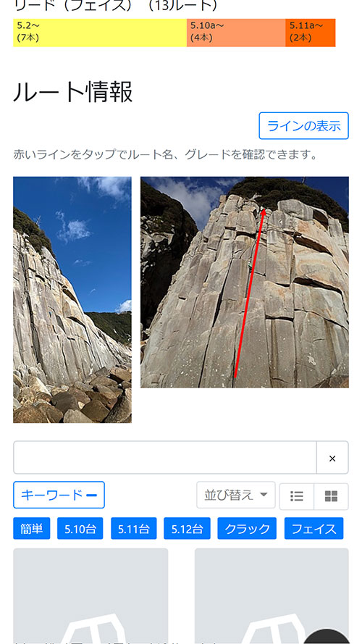Click inside the route search field
The height and width of the screenshot is (644, 362).
point(164,458)
